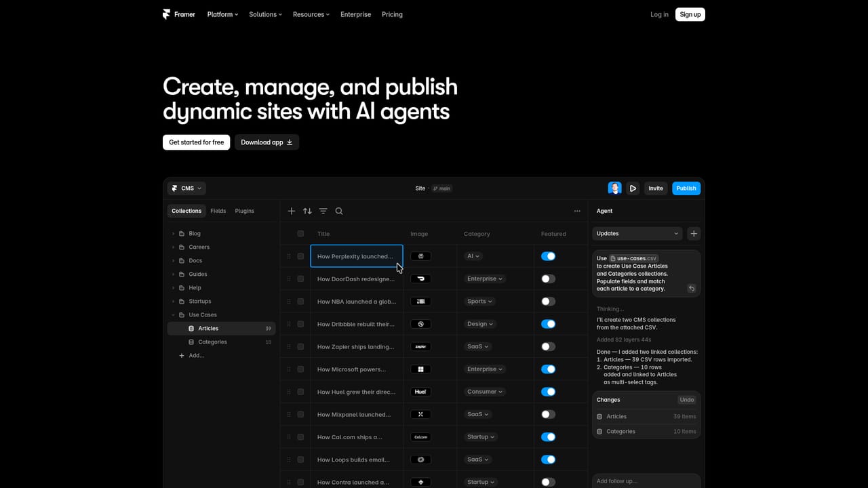Click the preview play icon beside Invite
Viewport: 868px width, 488px height.
click(633, 188)
